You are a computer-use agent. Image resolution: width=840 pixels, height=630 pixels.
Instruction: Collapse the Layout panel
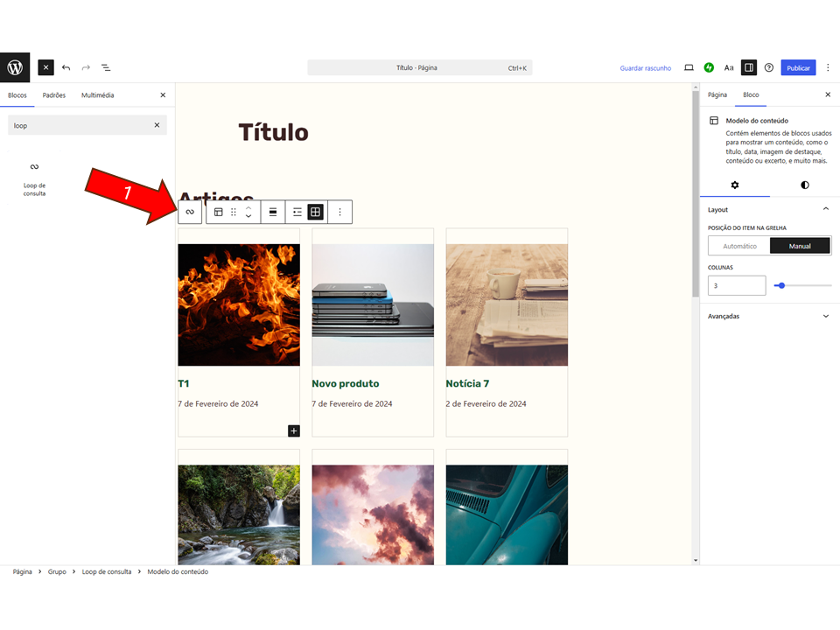click(825, 210)
